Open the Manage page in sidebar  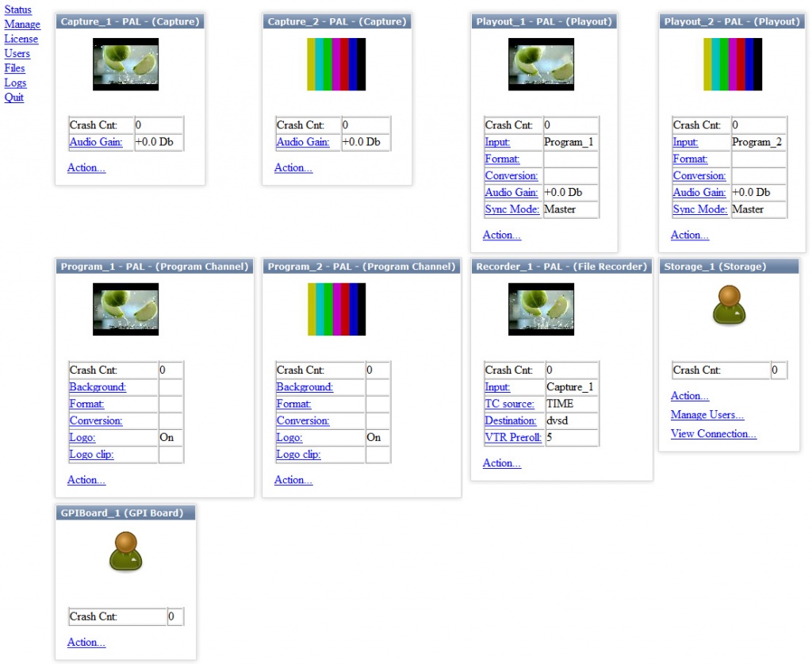(22, 24)
